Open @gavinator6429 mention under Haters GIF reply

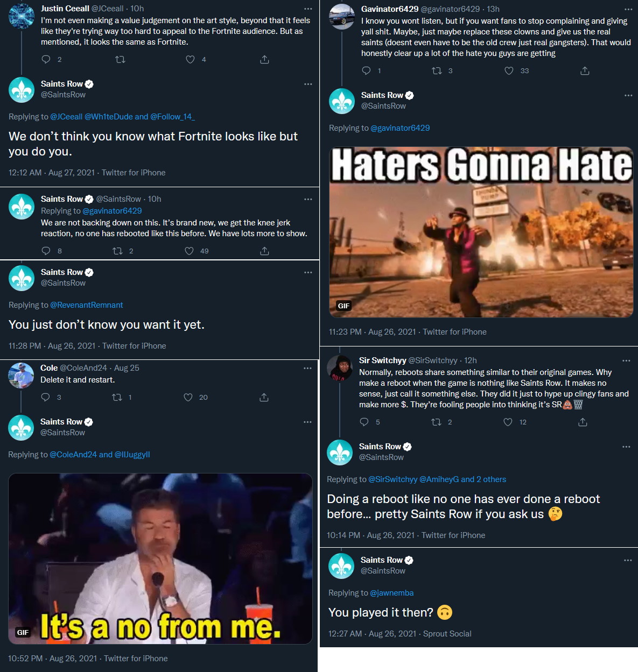tap(400, 128)
